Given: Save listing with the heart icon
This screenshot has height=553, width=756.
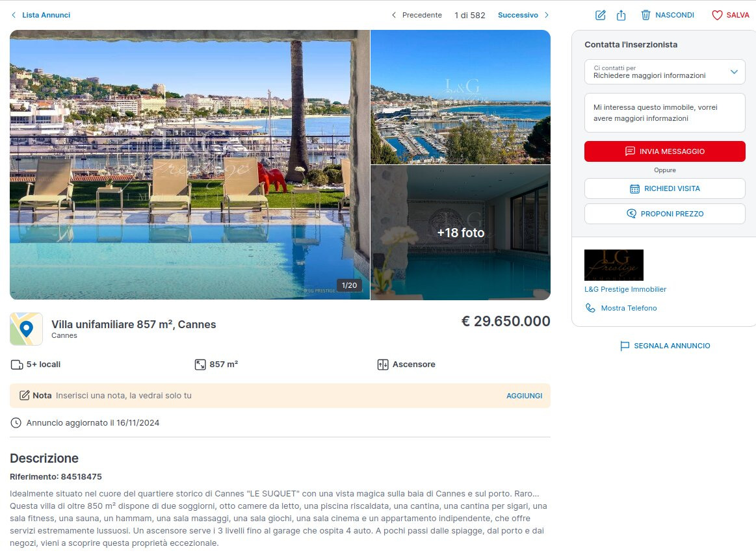Looking at the screenshot, I should pos(717,15).
